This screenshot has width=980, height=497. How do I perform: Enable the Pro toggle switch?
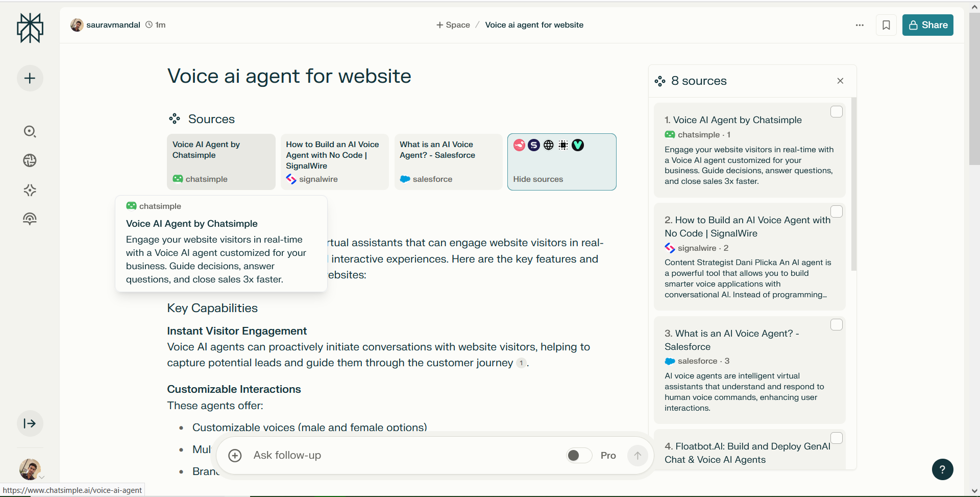click(578, 455)
